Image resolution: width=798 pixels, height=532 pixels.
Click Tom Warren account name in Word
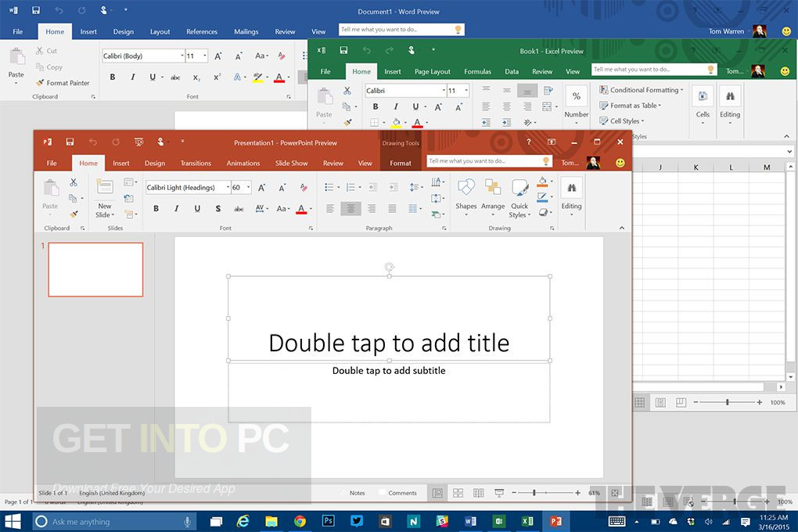[726, 31]
